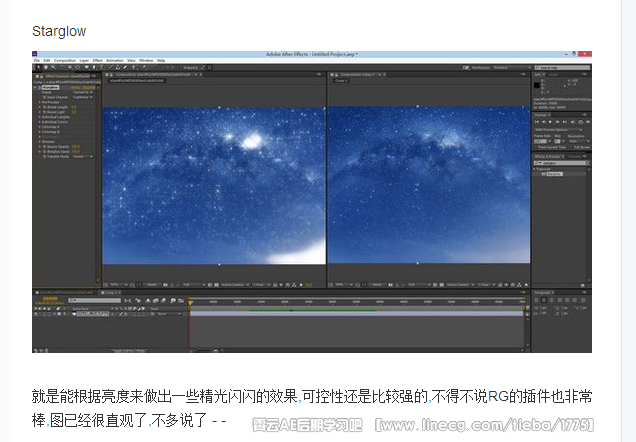This screenshot has height=442, width=636.
Task: Mute audio in Preview panel
Action: tap(573, 122)
